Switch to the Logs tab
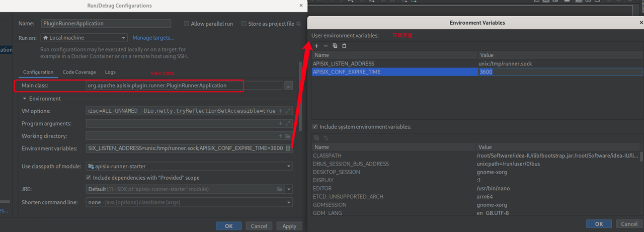 click(110, 72)
